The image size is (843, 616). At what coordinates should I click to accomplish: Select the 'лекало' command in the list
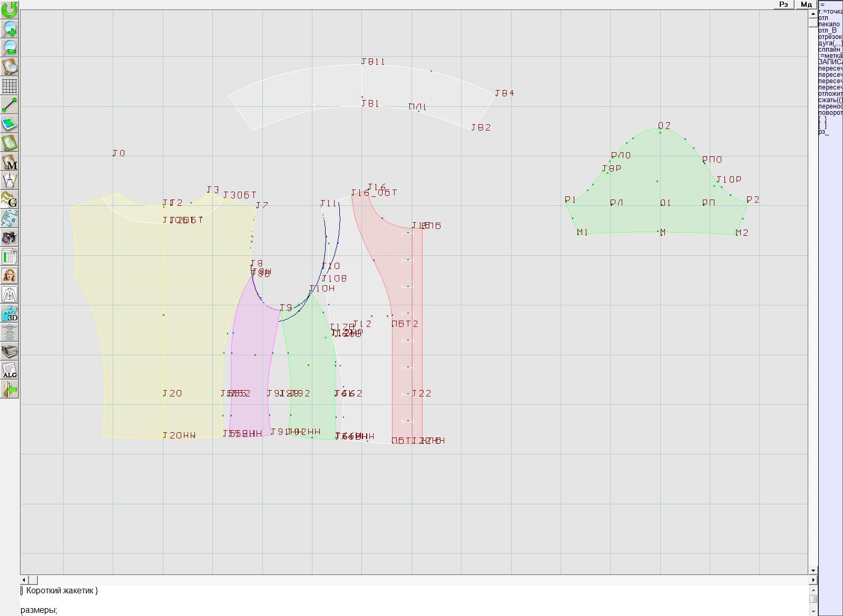point(829,24)
